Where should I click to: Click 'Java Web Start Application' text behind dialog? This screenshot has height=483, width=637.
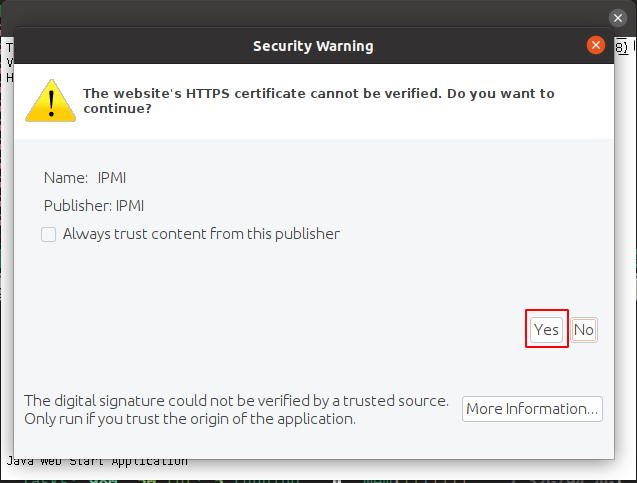click(x=97, y=461)
